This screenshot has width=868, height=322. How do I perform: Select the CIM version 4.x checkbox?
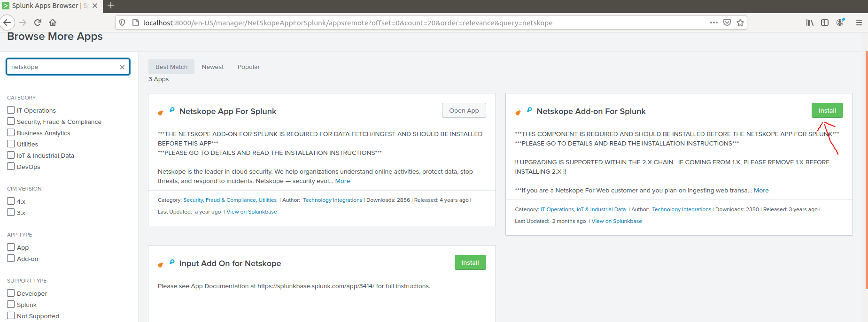point(11,201)
